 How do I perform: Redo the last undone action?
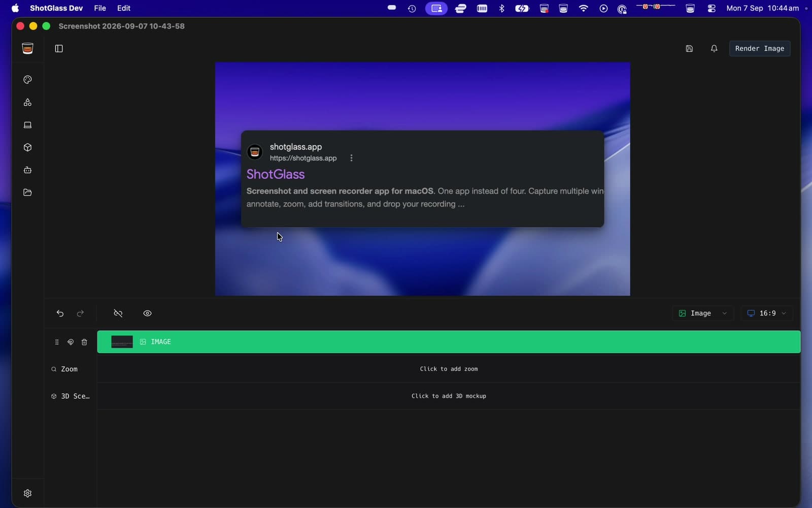pyautogui.click(x=80, y=313)
